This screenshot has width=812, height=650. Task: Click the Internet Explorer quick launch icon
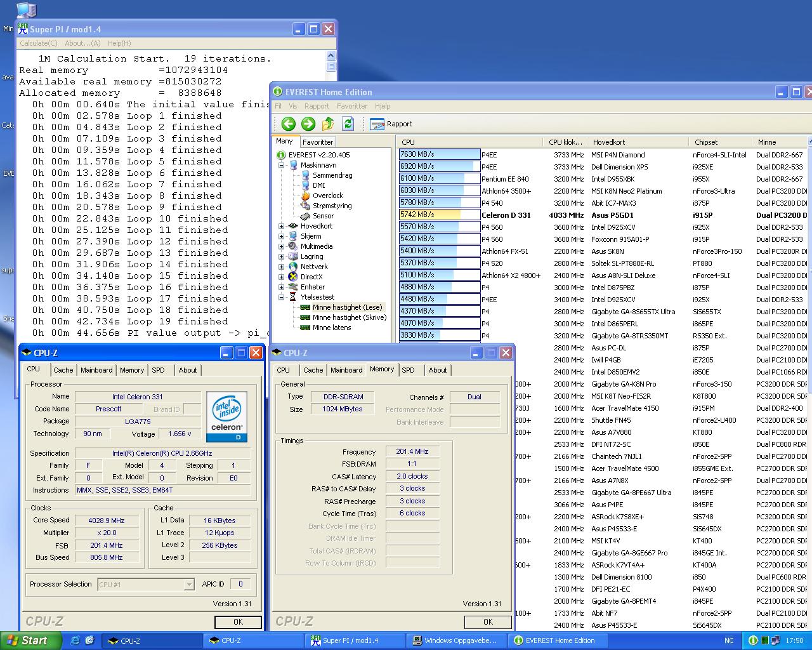pos(75,640)
